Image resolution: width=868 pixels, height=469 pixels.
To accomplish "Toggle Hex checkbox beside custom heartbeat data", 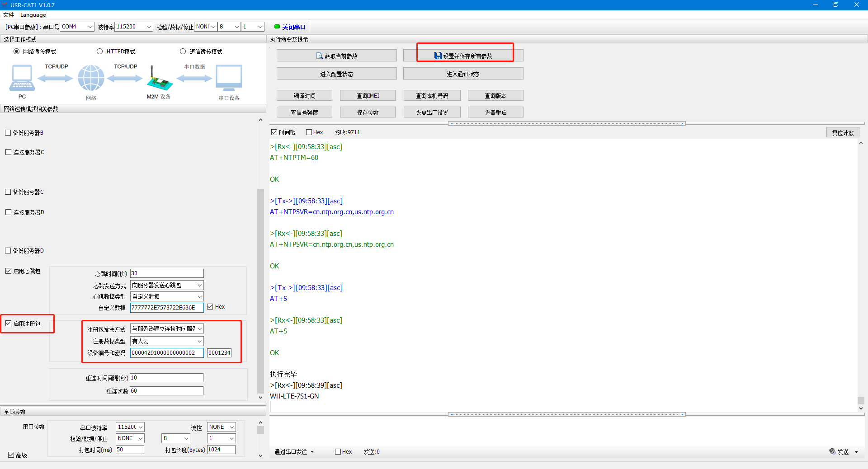I will [x=210, y=306].
